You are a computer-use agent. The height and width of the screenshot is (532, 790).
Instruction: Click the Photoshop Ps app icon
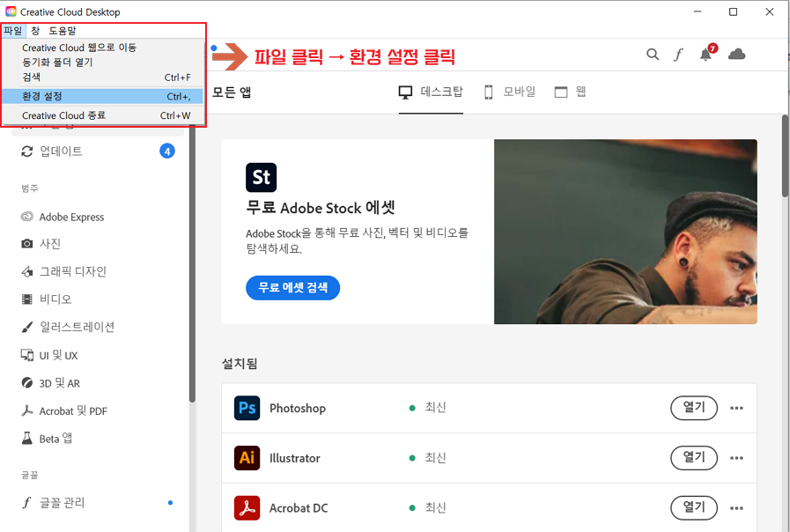[x=247, y=408]
